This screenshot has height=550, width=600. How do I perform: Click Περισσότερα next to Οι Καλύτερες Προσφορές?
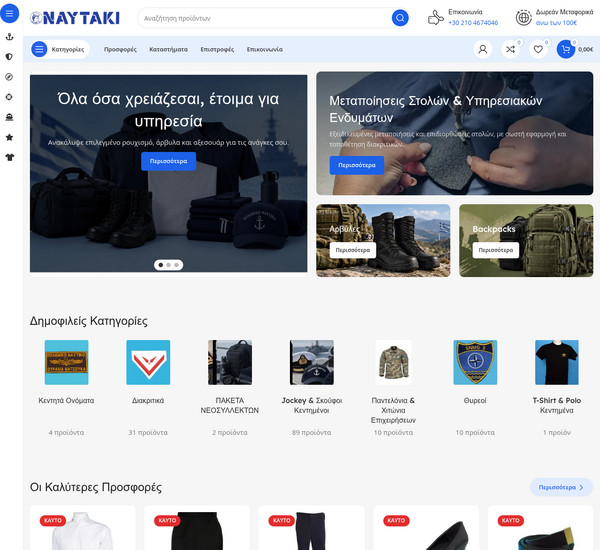(561, 487)
